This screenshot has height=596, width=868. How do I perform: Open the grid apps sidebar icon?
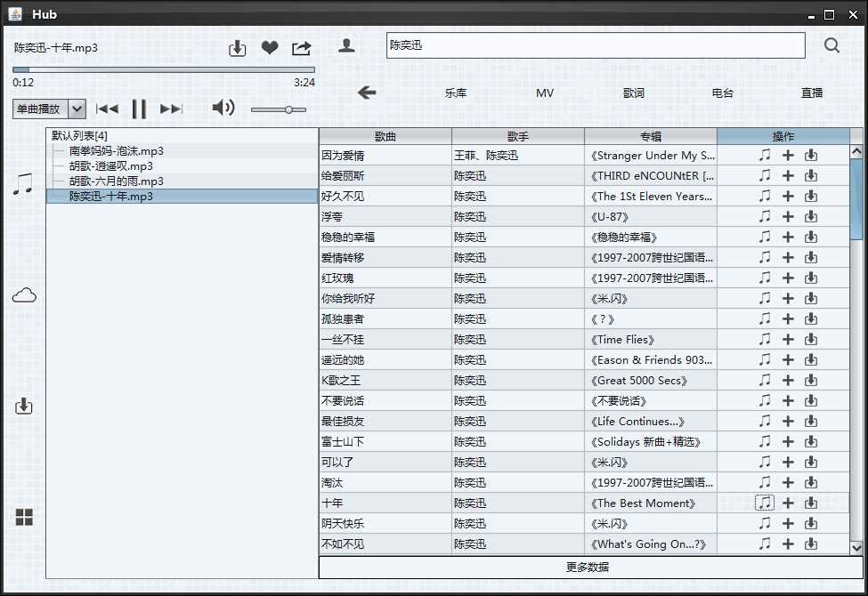tap(24, 517)
